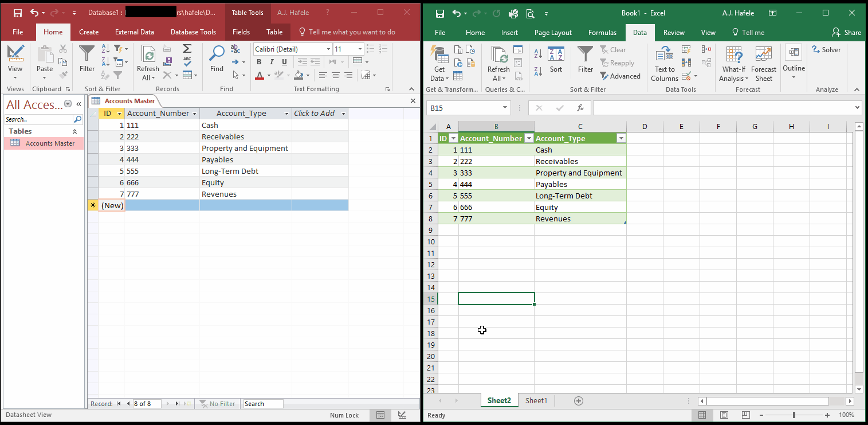
Task: Open External Data tab in Access
Action: (135, 32)
